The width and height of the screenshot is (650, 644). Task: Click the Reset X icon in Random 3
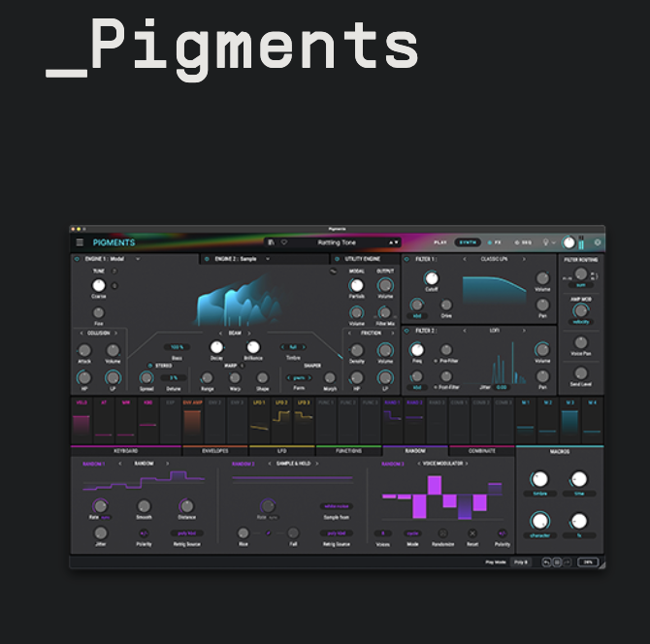tap(472, 533)
